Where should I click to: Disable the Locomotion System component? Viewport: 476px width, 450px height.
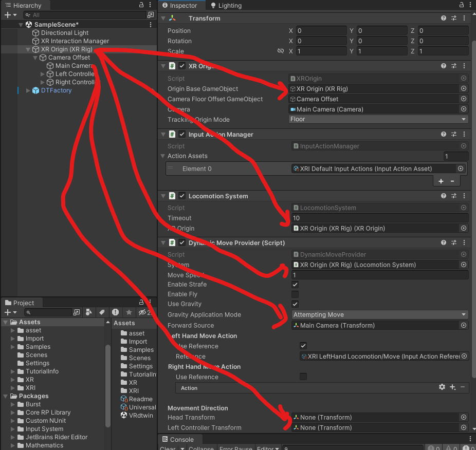tap(182, 196)
